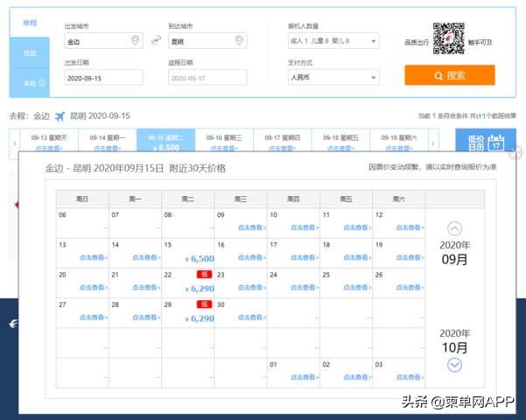Click view link for September 20

coord(94,288)
